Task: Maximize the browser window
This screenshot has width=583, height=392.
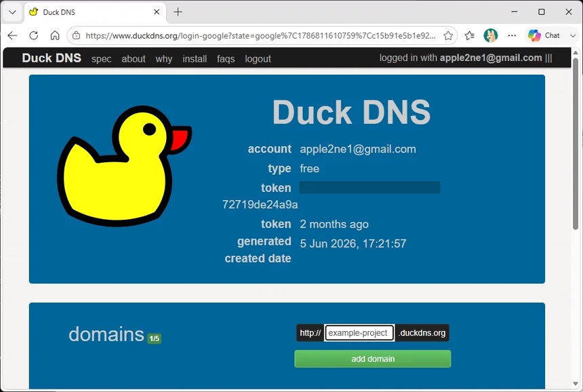Action: point(542,12)
